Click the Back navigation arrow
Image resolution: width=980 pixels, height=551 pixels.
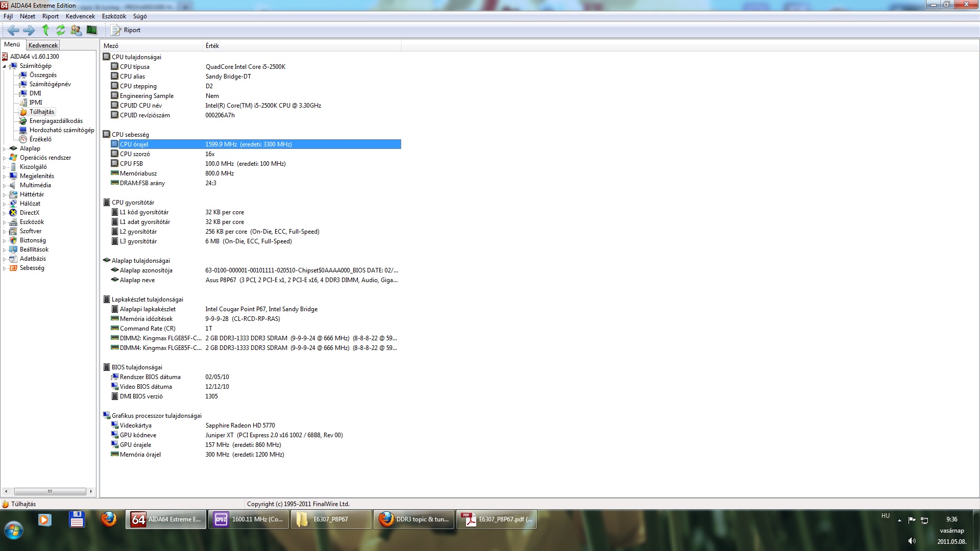[x=13, y=30]
